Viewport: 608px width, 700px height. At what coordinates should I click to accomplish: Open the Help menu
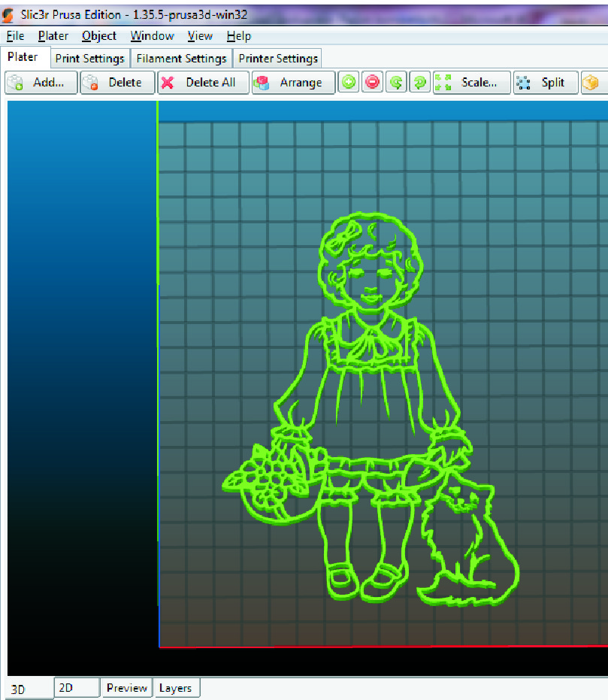(239, 36)
